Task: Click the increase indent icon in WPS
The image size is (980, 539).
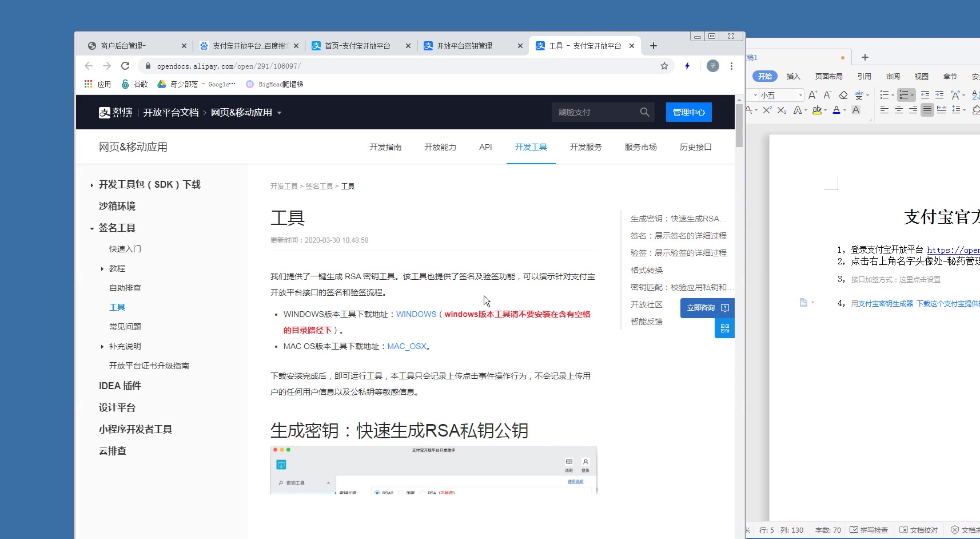Action: click(939, 95)
